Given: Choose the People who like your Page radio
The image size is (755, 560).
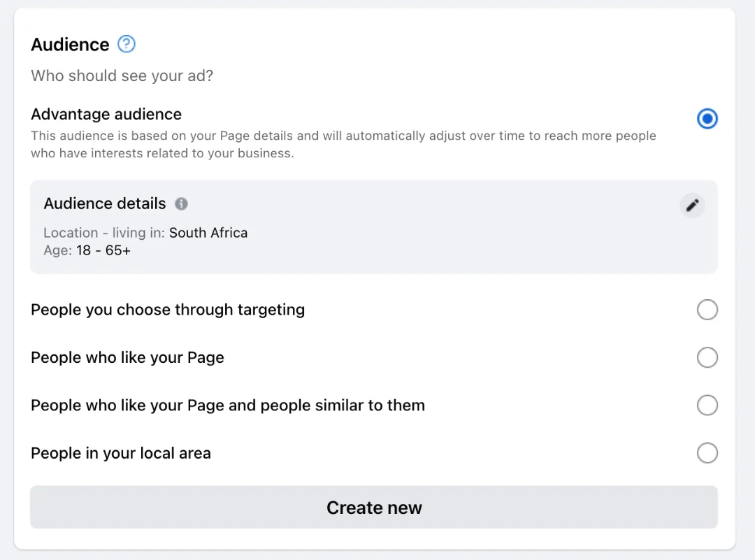Looking at the screenshot, I should (x=707, y=357).
